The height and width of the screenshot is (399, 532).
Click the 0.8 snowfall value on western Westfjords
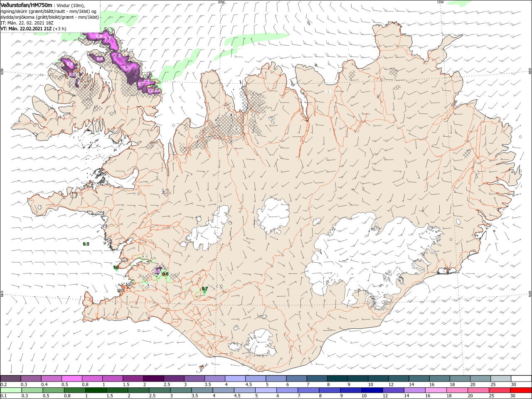(x=70, y=64)
